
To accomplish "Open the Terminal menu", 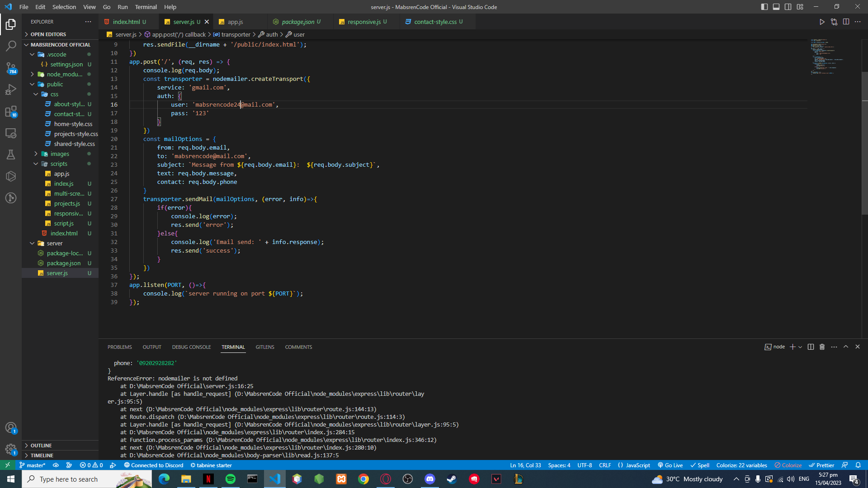I will coord(146,7).
